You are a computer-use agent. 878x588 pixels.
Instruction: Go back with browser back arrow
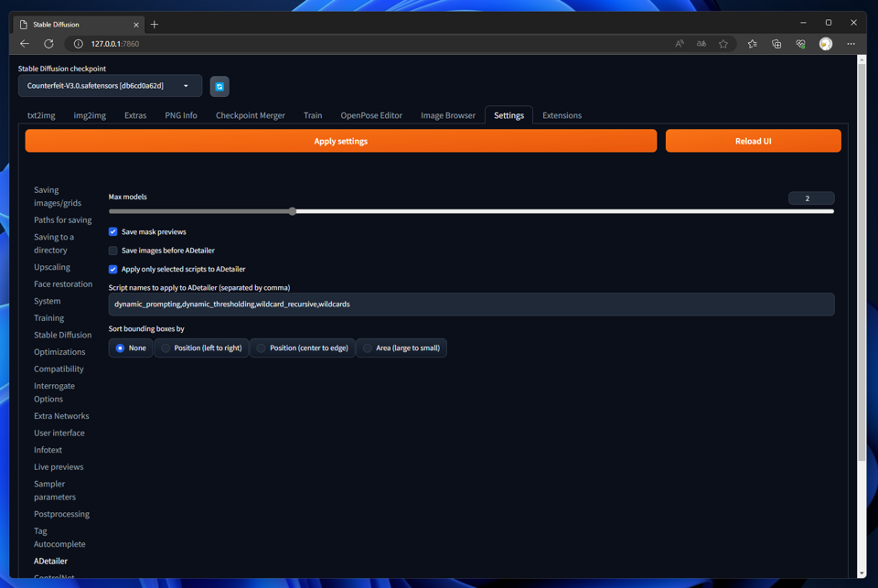25,44
